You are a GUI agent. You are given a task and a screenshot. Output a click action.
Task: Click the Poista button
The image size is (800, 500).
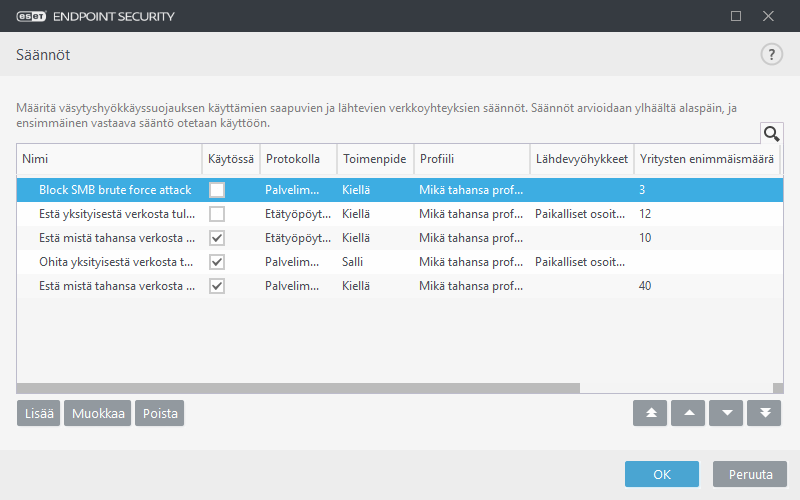(160, 413)
